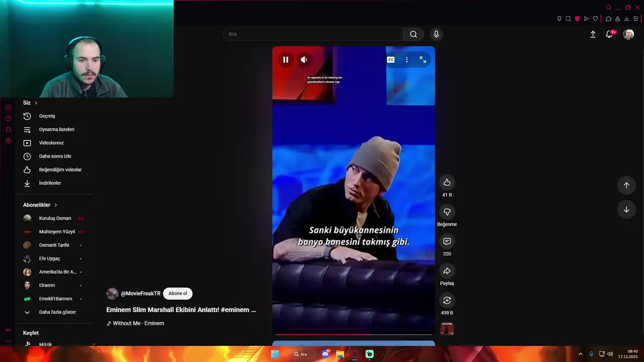The width and height of the screenshot is (644, 362).
Task: Toggle closed captions (CC) on the Short
Action: tap(390, 59)
